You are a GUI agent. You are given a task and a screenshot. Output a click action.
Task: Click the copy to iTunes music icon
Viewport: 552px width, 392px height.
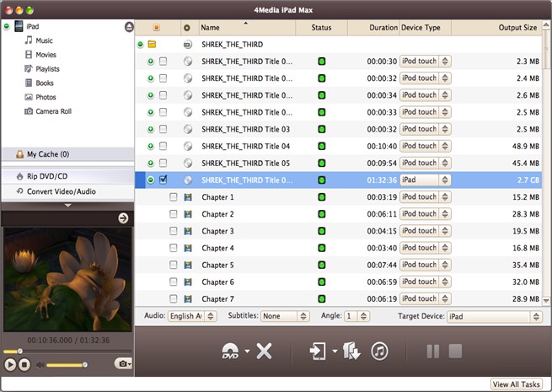coord(379,352)
